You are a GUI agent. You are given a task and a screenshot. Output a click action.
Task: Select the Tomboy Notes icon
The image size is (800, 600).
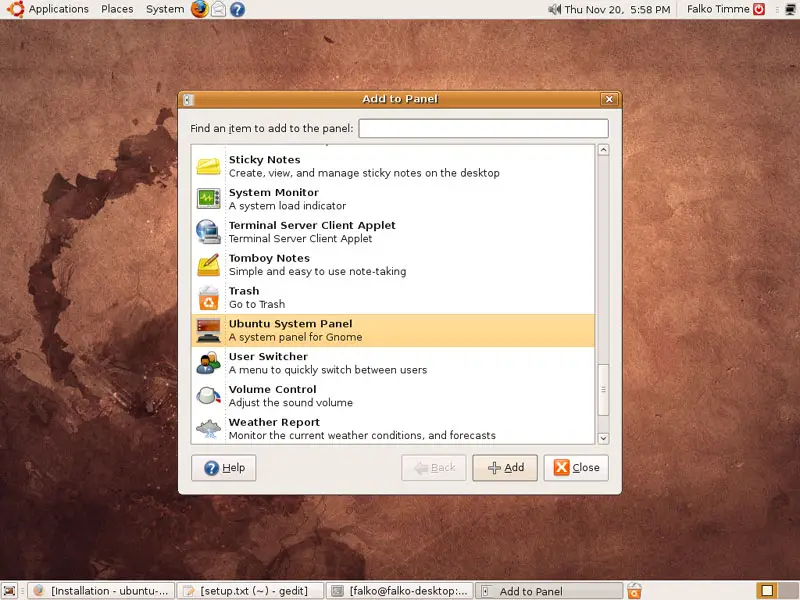pos(208,265)
